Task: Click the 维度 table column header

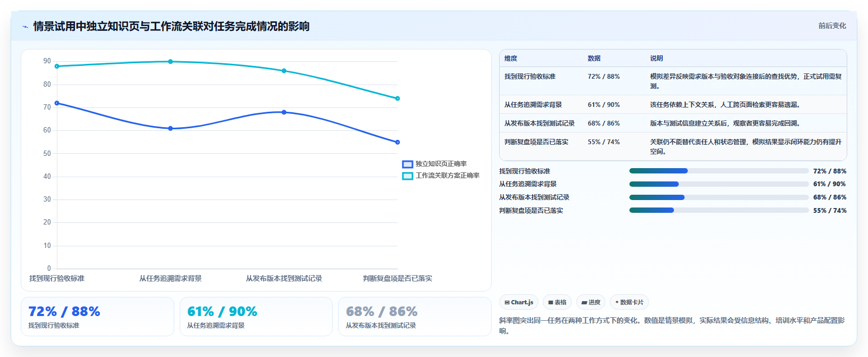Action: point(511,59)
